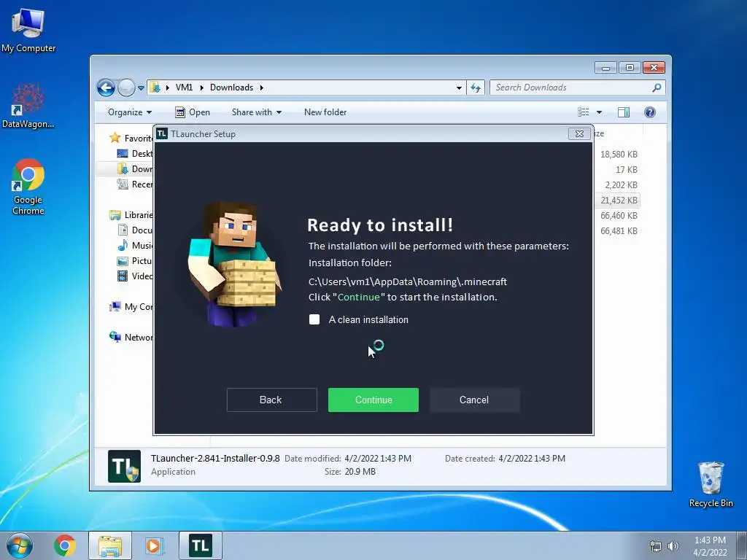Viewport: 747px width, 560px height.
Task: Select Downloads in navigation pane
Action: click(135, 168)
